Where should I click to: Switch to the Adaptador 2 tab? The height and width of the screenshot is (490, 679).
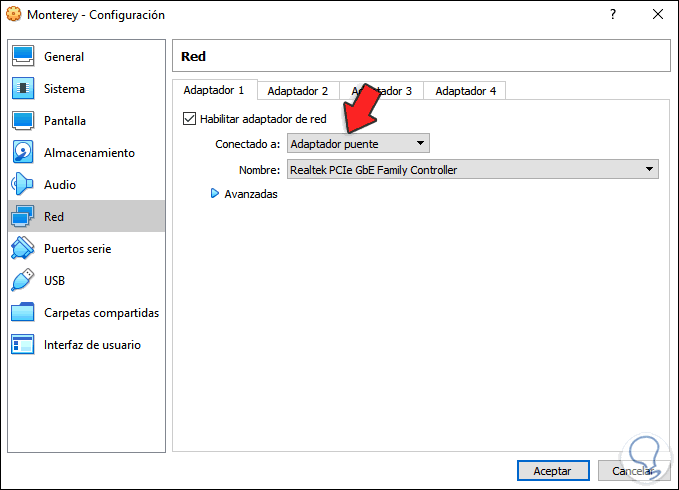point(298,91)
